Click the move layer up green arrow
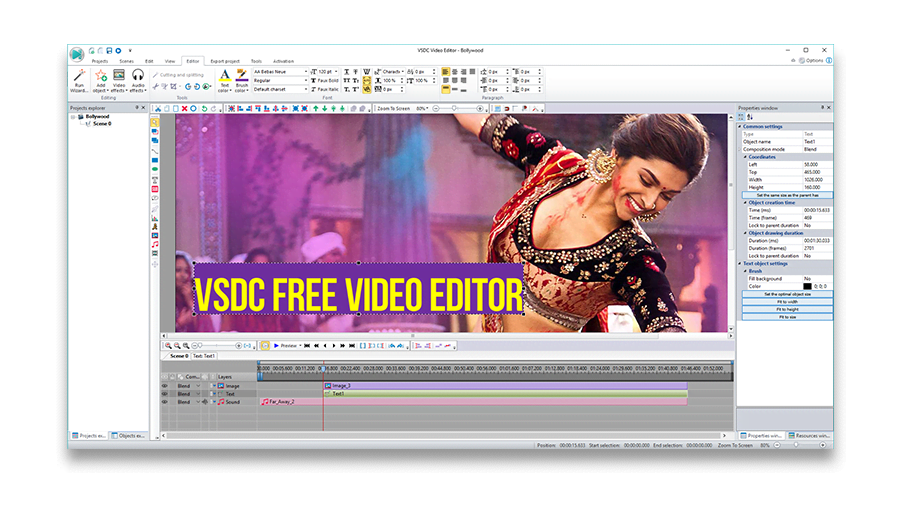900x506 pixels. click(315, 108)
